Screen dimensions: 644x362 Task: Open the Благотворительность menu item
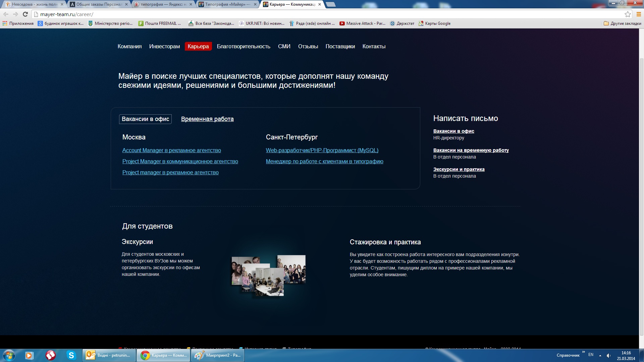click(244, 46)
